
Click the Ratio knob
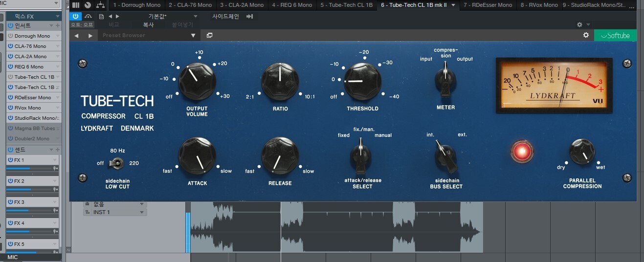tap(280, 81)
